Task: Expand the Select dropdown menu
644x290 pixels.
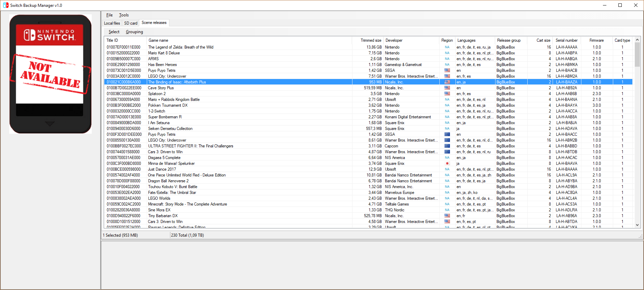Action: pos(114,32)
